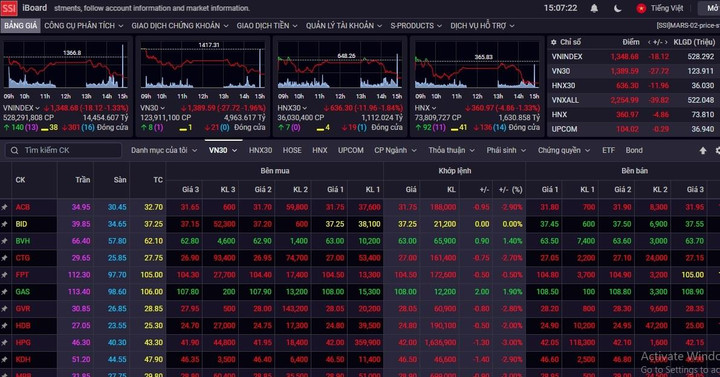The width and height of the screenshot is (720, 377).
Task: Toggle pin icon for HDB row
Action: (5, 326)
